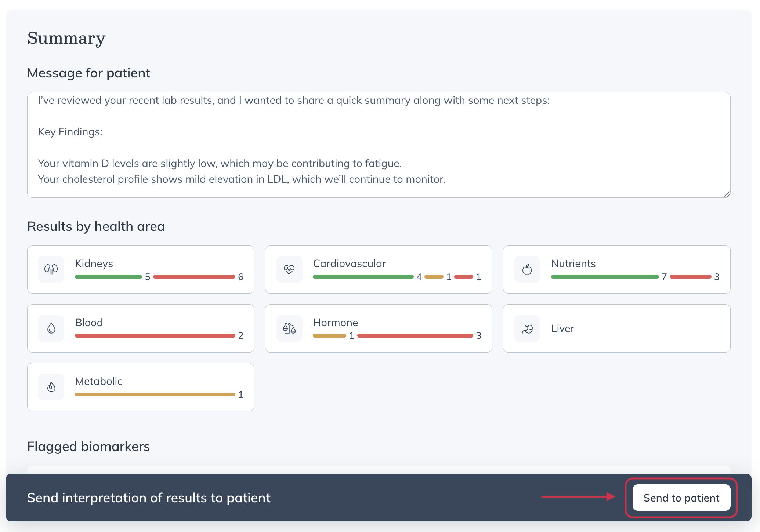Viewport: 760px width, 532px height.
Task: Open the Cardiovascular results card
Action: tap(379, 269)
